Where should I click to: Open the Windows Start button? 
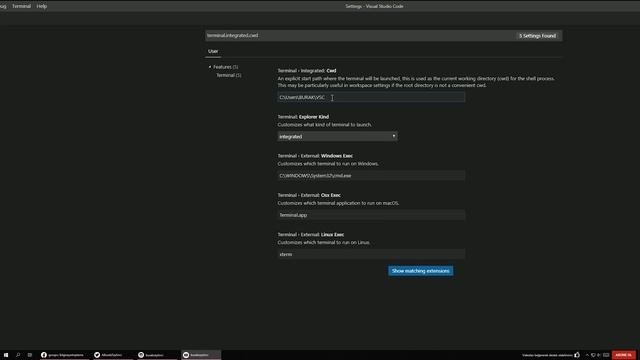click(6, 355)
